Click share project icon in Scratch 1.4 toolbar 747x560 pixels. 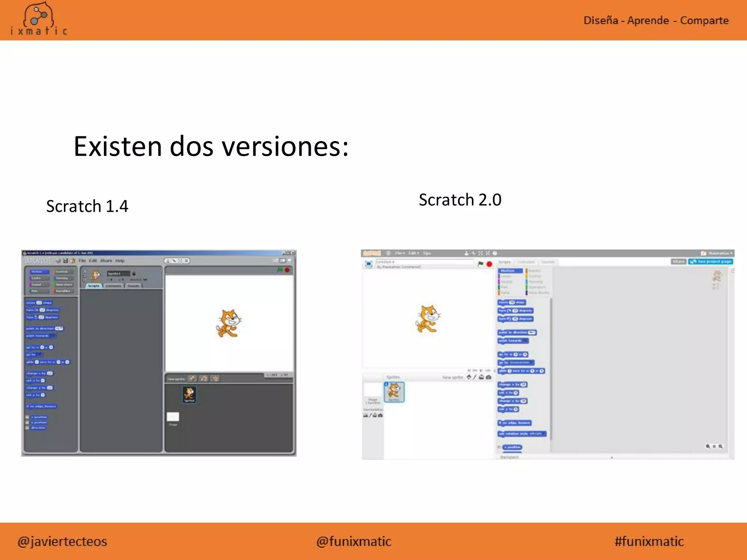[x=73, y=261]
